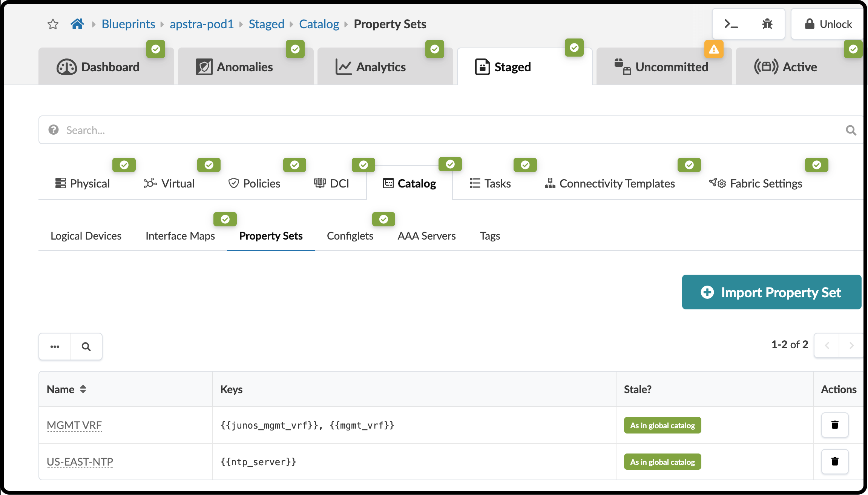Viewport: 868px width, 495px height.
Task: Go to next page arrow
Action: [851, 345]
